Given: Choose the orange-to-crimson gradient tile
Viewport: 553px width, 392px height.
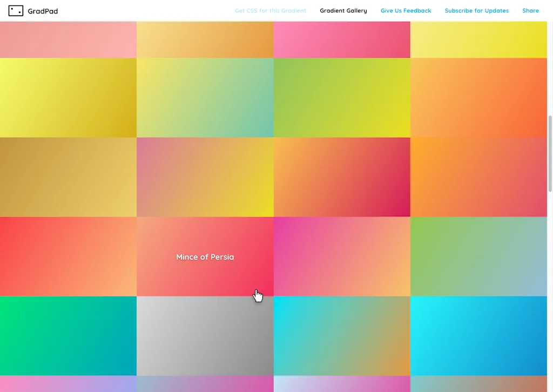Looking at the screenshot, I should click(x=342, y=177).
